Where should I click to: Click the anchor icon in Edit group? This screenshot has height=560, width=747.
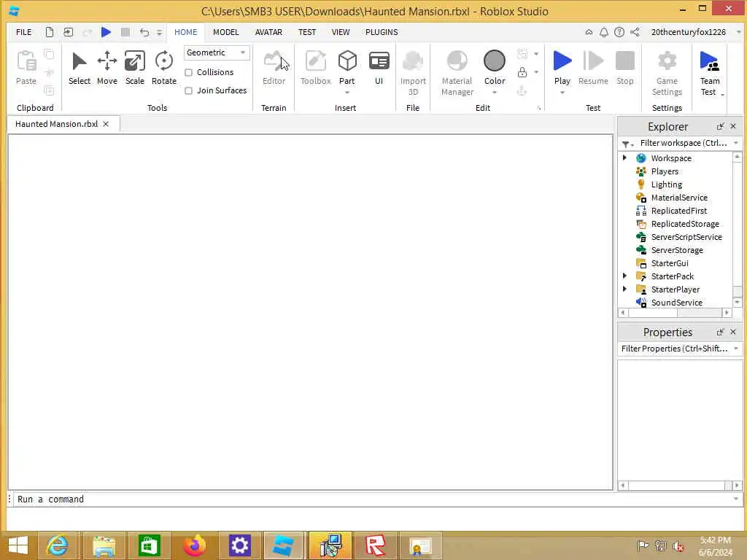[522, 90]
